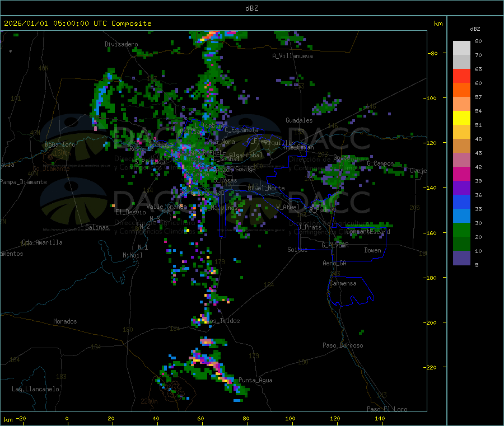Click the 'dBZ' label above the color scale

[475, 29]
